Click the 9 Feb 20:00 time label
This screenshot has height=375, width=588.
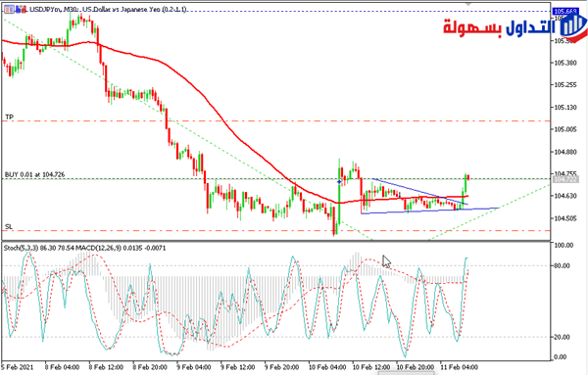coord(281,367)
